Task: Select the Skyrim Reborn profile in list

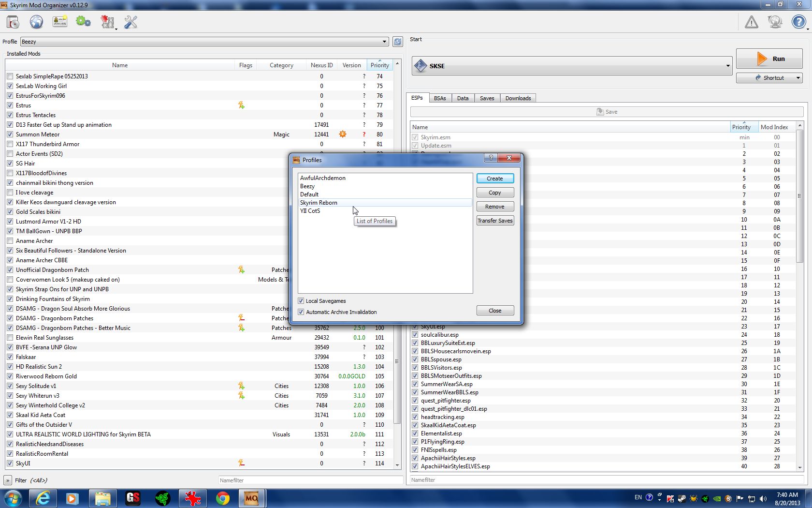Action: pyautogui.click(x=319, y=203)
